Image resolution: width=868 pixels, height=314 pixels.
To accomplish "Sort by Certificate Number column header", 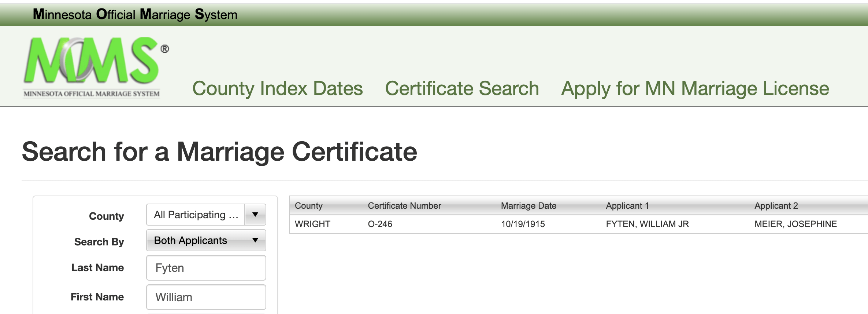I will coord(404,206).
